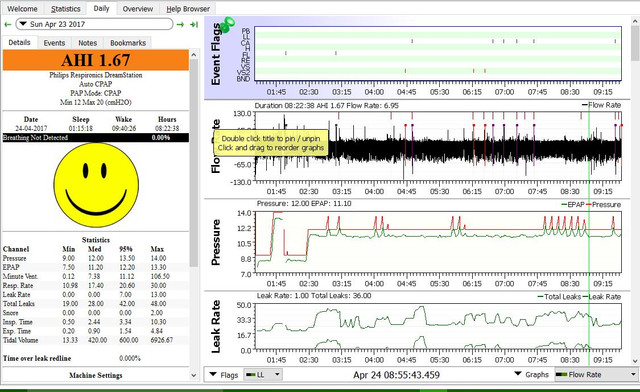Viewport: 640px width, 392px height.
Task: Switch to the Events sub-tab
Action: (54, 43)
